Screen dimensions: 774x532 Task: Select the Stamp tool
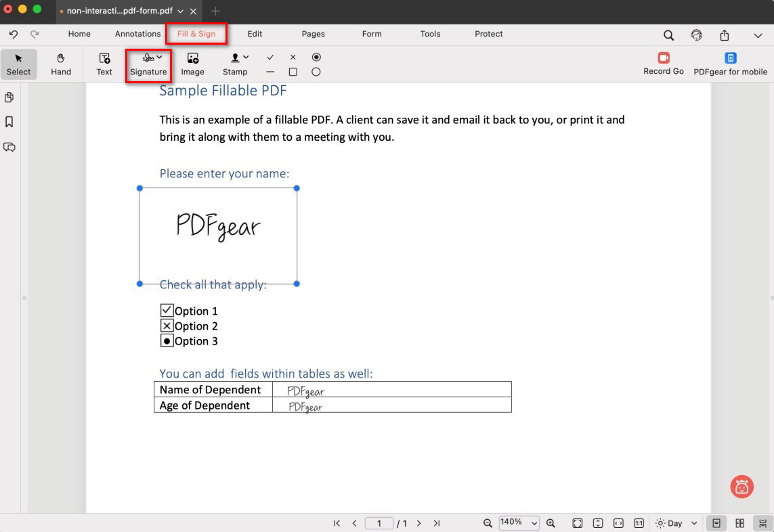[235, 64]
